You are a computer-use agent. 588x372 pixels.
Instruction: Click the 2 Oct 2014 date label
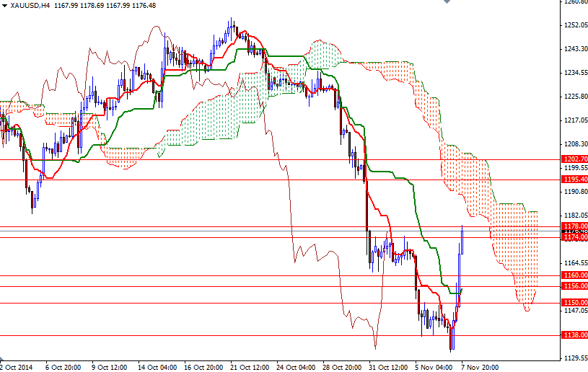pos(17,367)
